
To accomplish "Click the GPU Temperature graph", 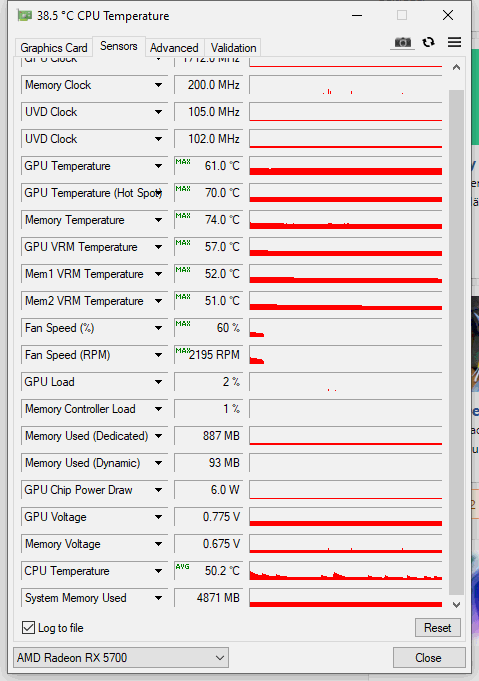I will (x=346, y=166).
